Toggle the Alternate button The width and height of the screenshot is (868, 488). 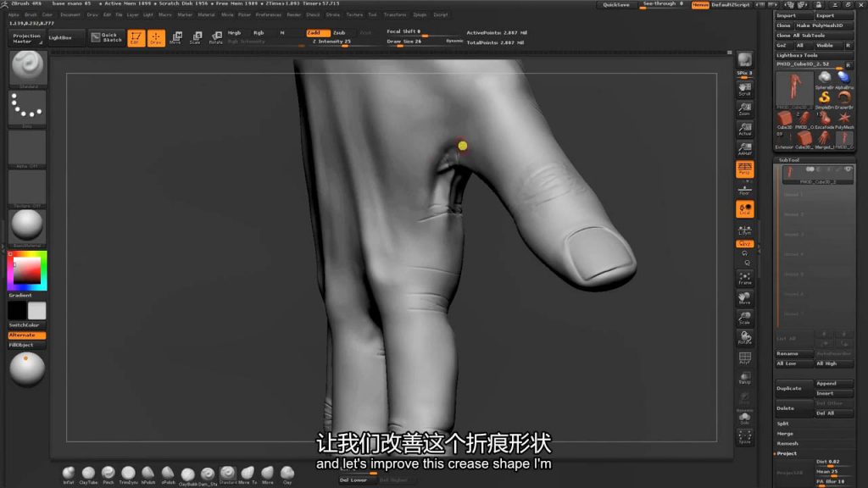[x=27, y=335]
